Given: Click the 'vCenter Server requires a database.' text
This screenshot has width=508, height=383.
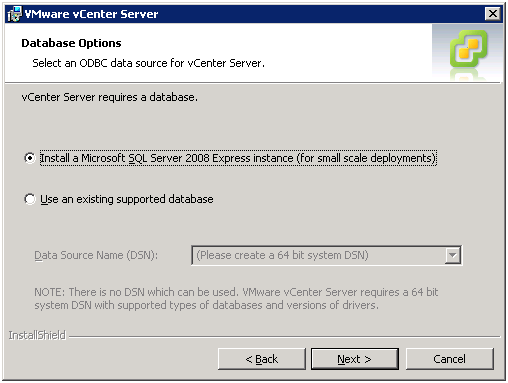Looking at the screenshot, I should [110, 97].
